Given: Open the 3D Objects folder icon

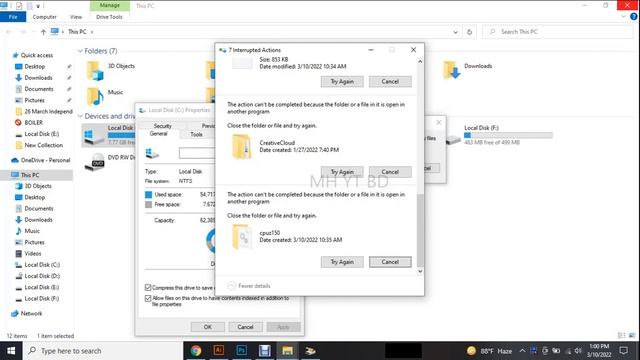Looking at the screenshot, I should point(95,71).
